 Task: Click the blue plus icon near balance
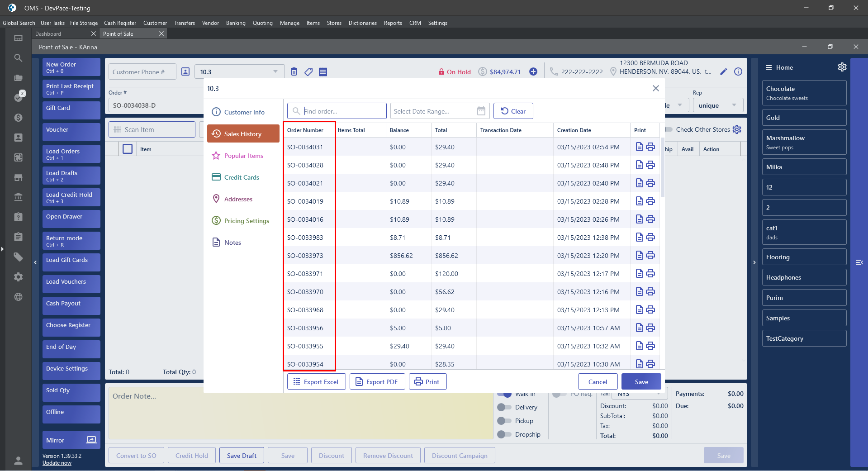pyautogui.click(x=533, y=71)
